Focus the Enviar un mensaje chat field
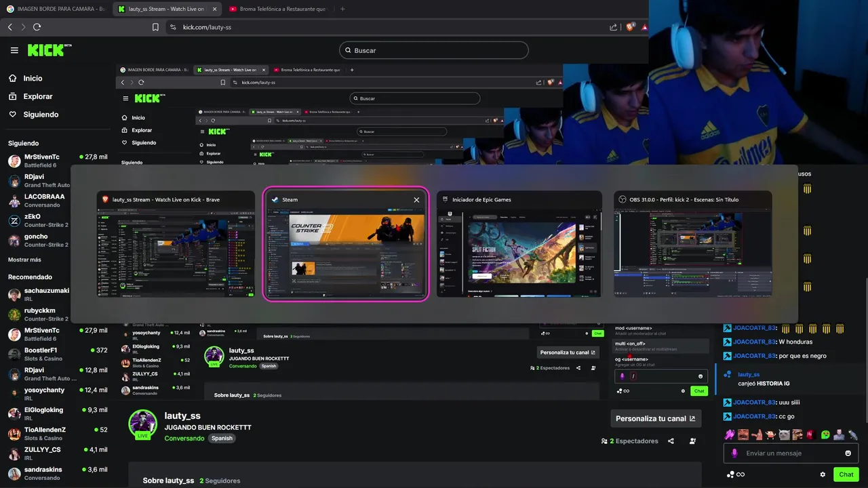 (791, 453)
